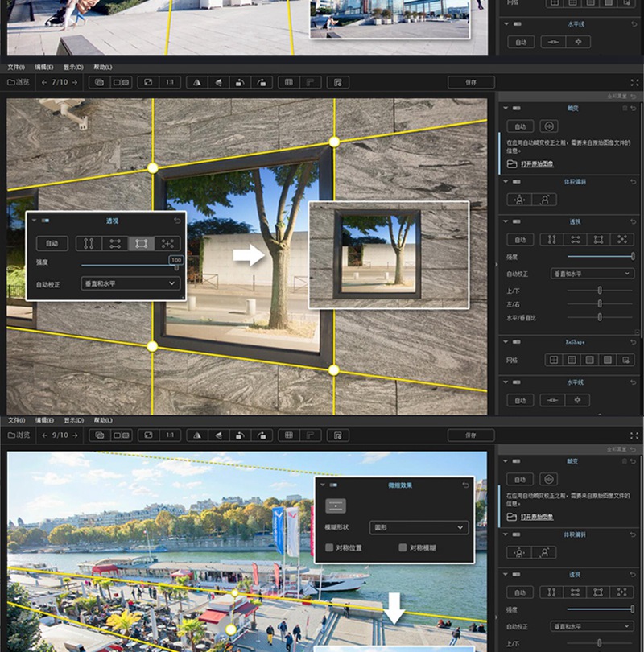The height and width of the screenshot is (652, 644).
Task: Toggle the 畸变 panel activation switch
Action: point(515,107)
